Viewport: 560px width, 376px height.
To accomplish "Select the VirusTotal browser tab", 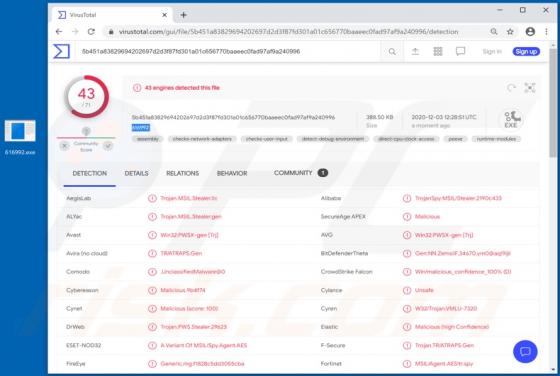I will (111, 15).
